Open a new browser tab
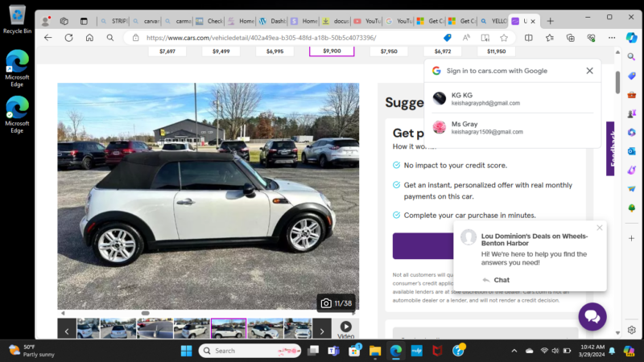This screenshot has height=362, width=644. [x=551, y=21]
